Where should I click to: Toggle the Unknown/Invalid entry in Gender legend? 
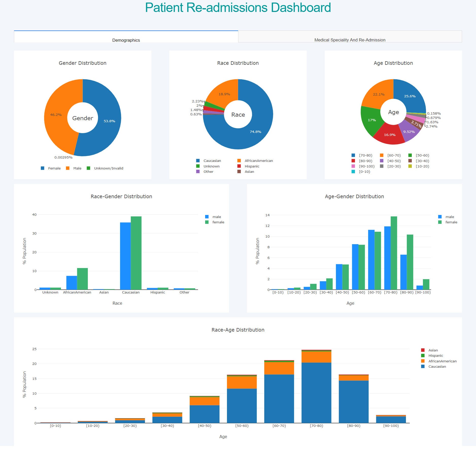coord(108,168)
